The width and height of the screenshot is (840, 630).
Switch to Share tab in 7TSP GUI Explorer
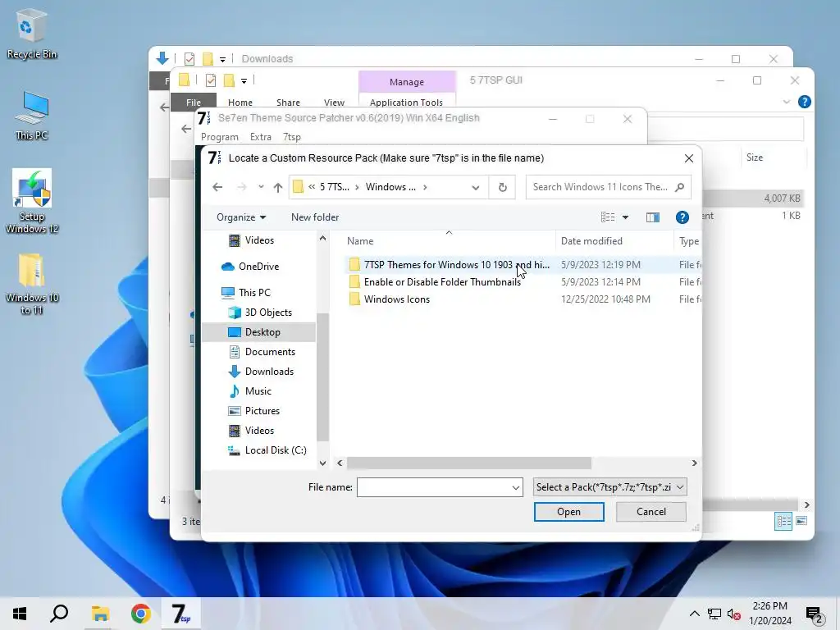[x=288, y=103]
